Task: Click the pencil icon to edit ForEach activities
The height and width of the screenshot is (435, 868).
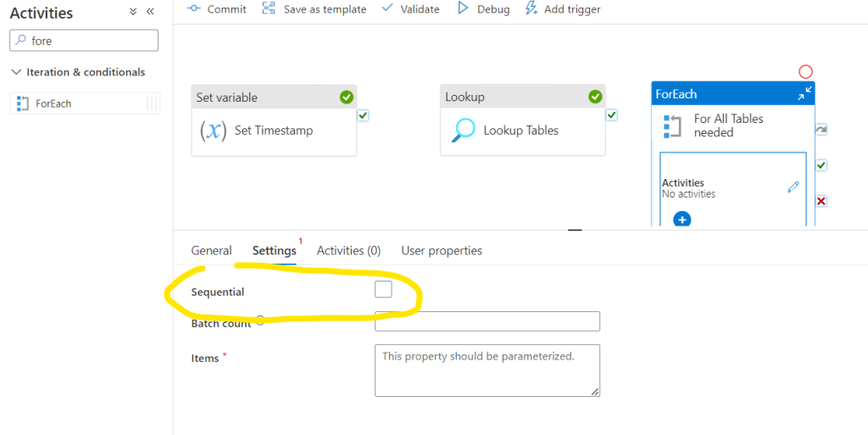Action: coord(793,187)
